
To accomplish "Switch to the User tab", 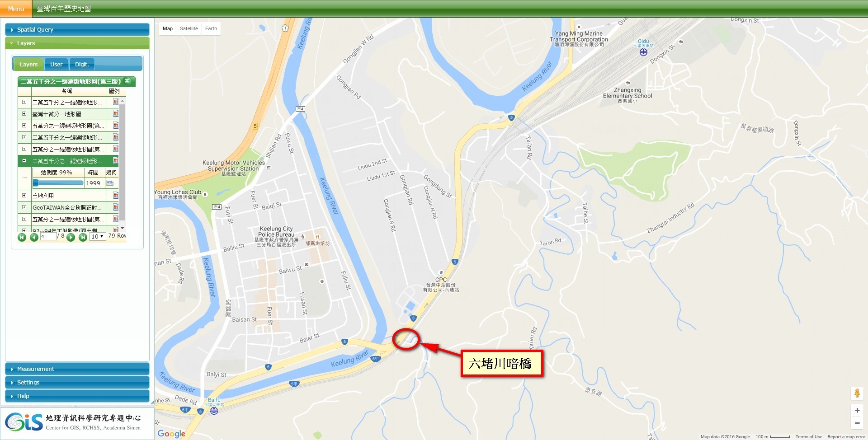I will pyautogui.click(x=56, y=65).
